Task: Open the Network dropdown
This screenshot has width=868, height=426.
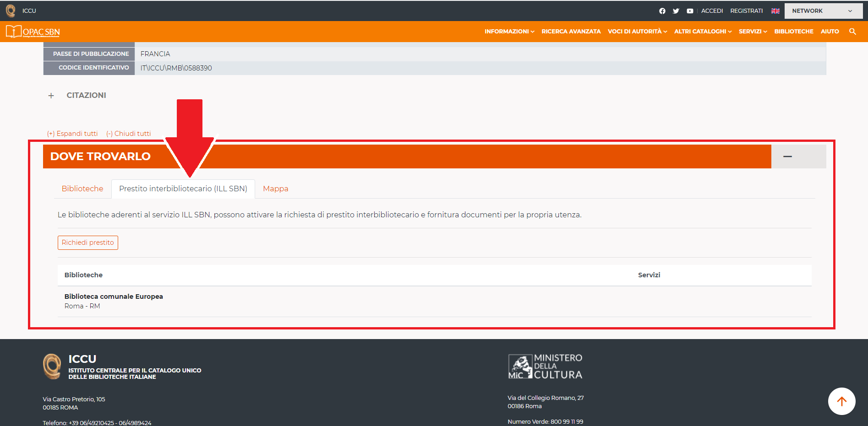Action: click(823, 11)
